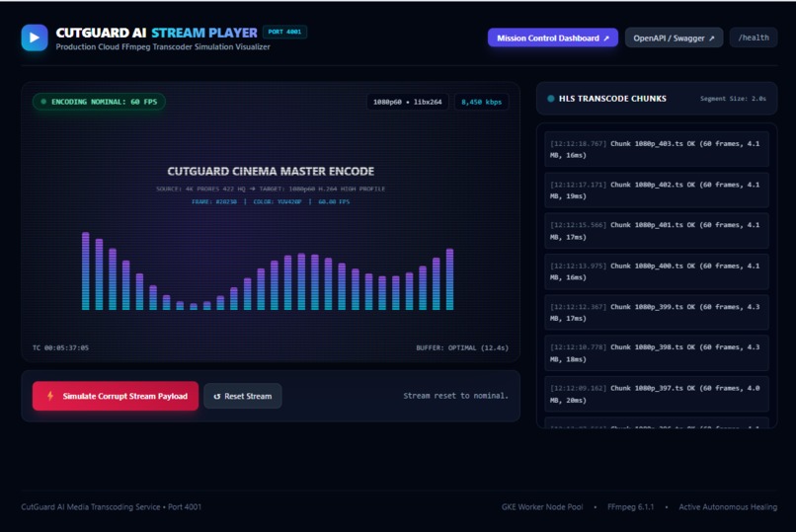Click the Encoding Nominal: 60 FPS status pill
Viewport: 796px width, 532px height.
[x=99, y=102]
